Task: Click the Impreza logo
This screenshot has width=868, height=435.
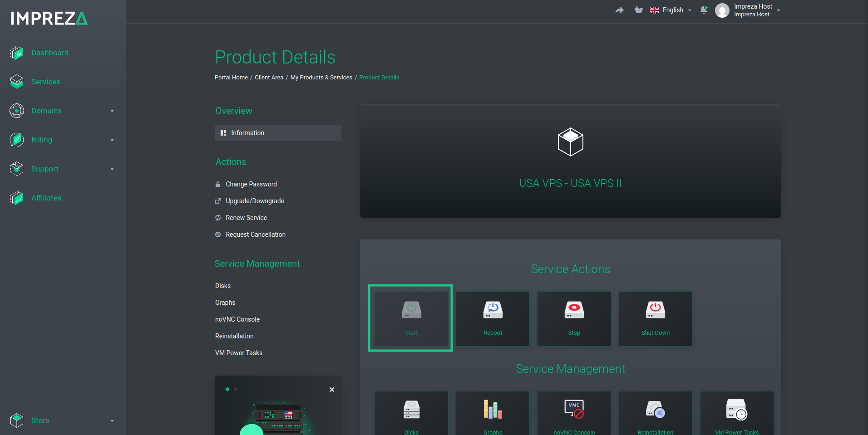Action: point(49,18)
